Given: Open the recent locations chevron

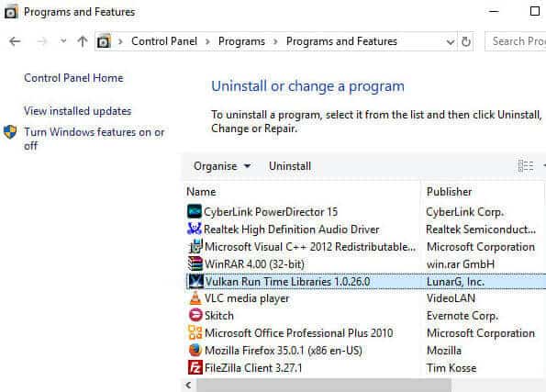Looking at the screenshot, I should click(x=63, y=41).
